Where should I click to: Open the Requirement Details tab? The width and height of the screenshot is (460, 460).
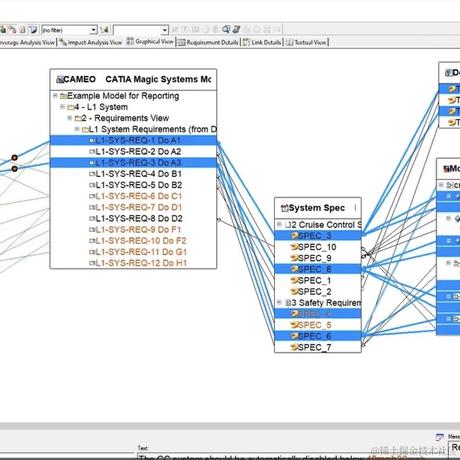[x=209, y=42]
